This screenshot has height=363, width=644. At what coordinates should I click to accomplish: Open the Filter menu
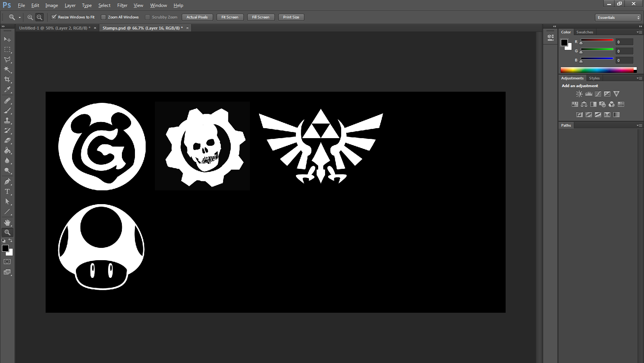click(122, 5)
